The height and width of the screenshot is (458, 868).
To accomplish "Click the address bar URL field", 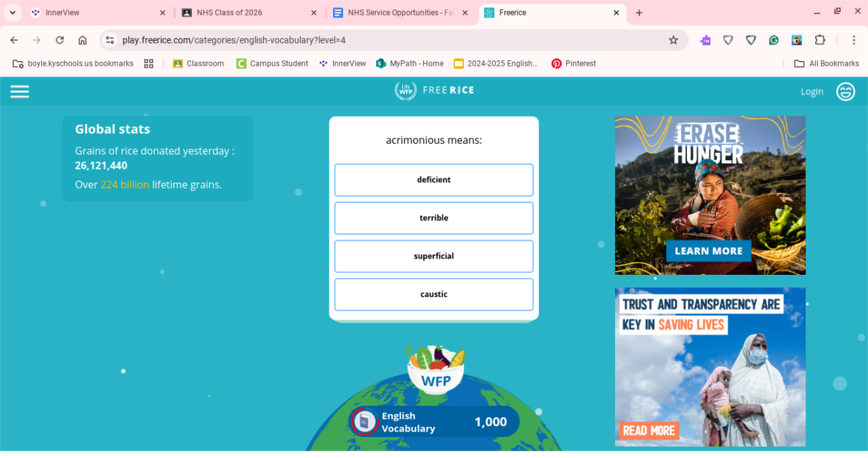I will pos(393,40).
